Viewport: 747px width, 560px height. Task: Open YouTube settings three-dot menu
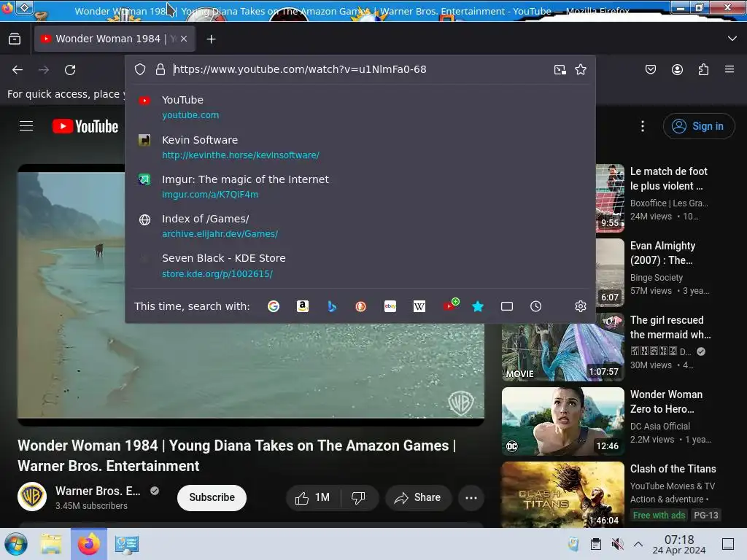pos(643,125)
